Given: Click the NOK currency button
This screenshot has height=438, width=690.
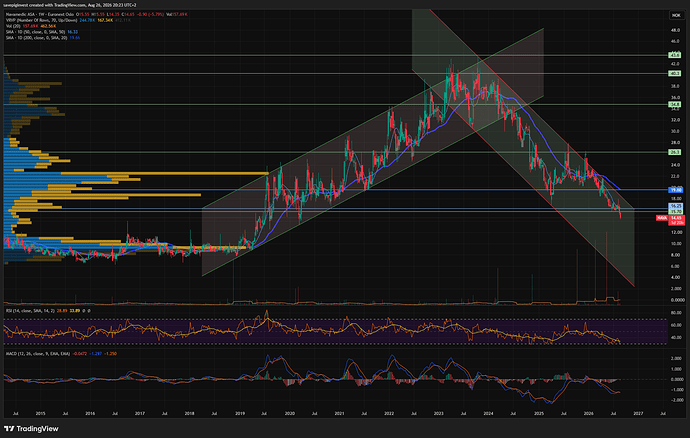Looking at the screenshot, I should [675, 15].
